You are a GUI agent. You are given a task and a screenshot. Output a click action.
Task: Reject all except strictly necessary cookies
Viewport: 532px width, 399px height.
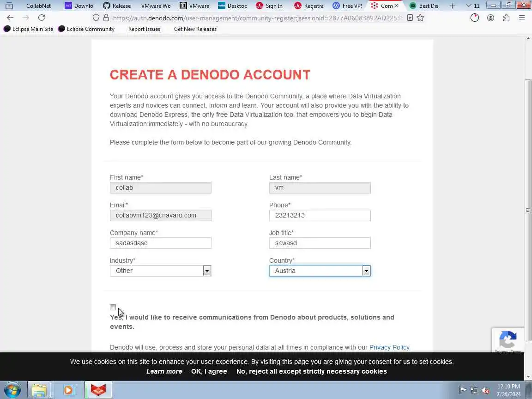tap(311, 371)
